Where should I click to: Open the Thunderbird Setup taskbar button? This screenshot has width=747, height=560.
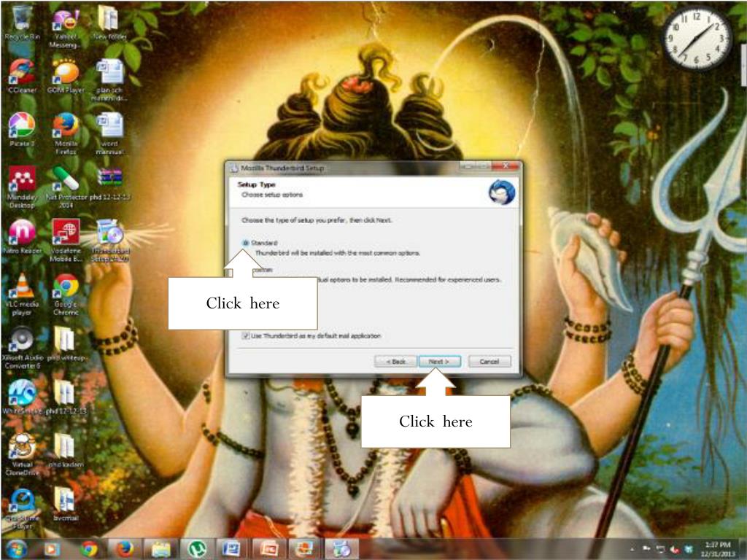(341, 549)
